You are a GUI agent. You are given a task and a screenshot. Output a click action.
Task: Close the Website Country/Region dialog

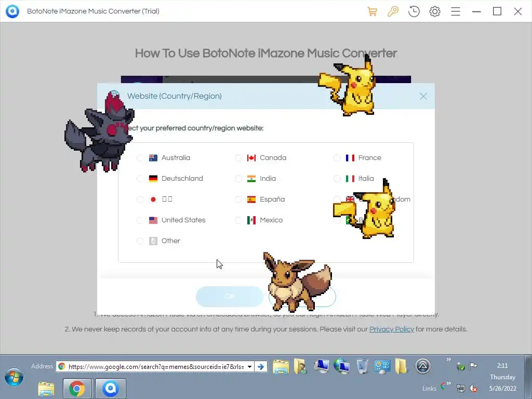423,96
